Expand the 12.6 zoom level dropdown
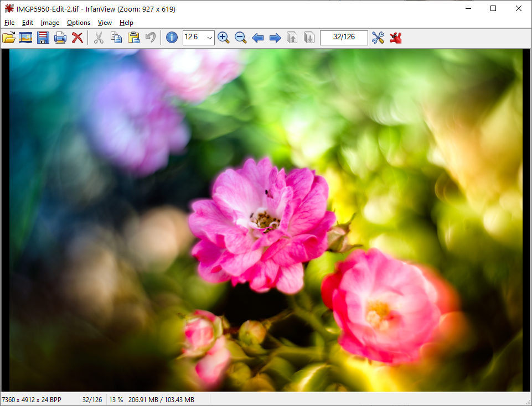The width and height of the screenshot is (532, 406). 209,38
